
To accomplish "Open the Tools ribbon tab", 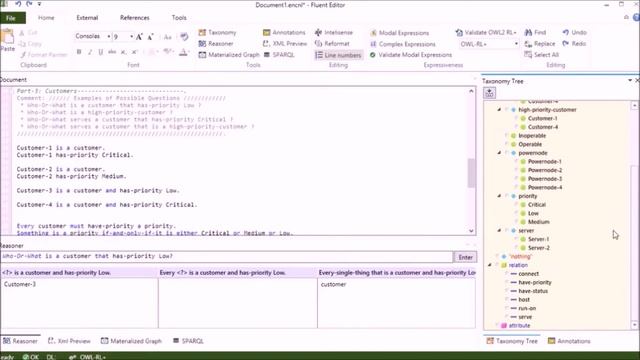I will click(179, 18).
